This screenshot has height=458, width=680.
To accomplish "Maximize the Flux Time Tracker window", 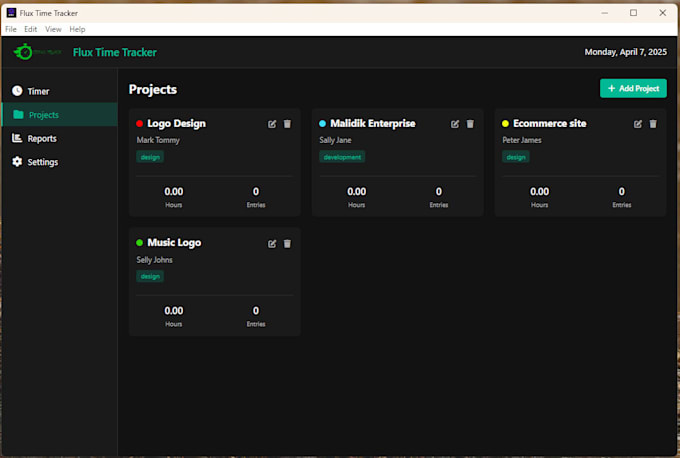I will (x=634, y=13).
